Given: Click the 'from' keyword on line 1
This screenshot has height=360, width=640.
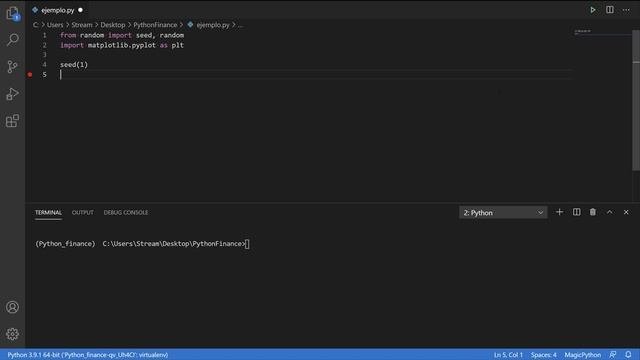Looking at the screenshot, I should (68, 35).
